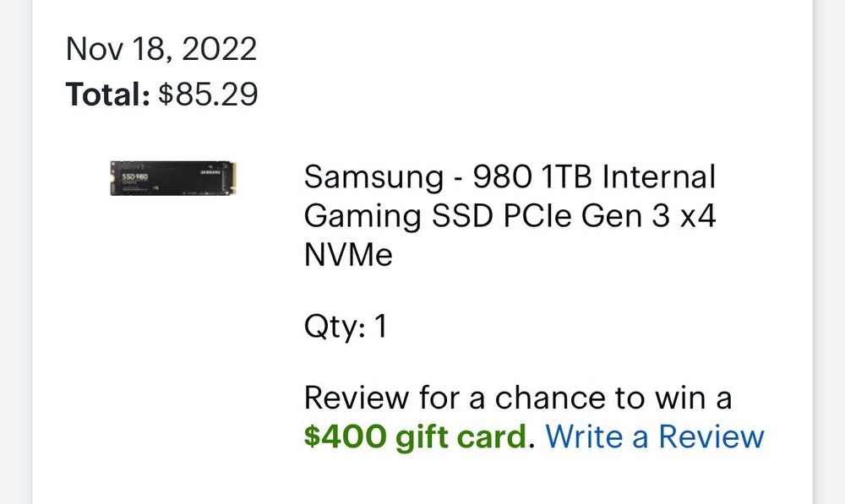Start a review for the Samsung SSD

[655, 437]
